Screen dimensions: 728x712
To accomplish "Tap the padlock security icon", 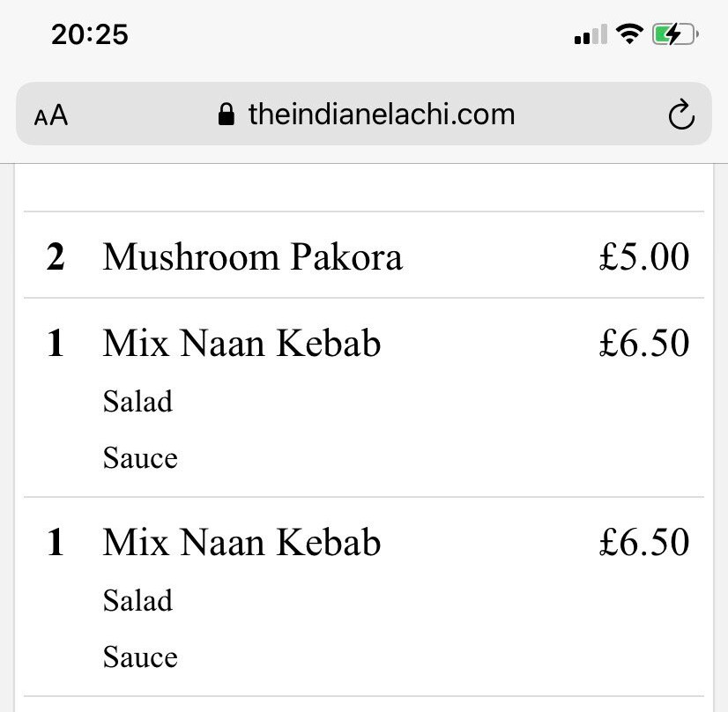I will [x=227, y=115].
